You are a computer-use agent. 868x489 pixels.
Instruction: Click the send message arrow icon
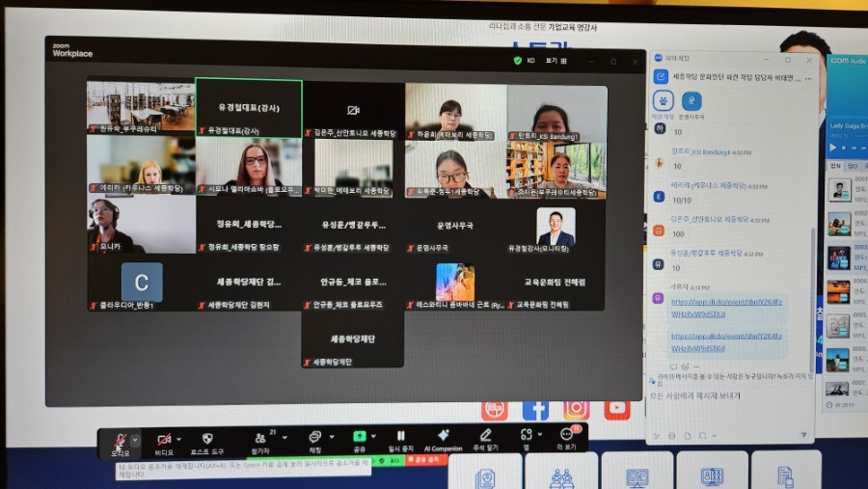pyautogui.click(x=803, y=435)
